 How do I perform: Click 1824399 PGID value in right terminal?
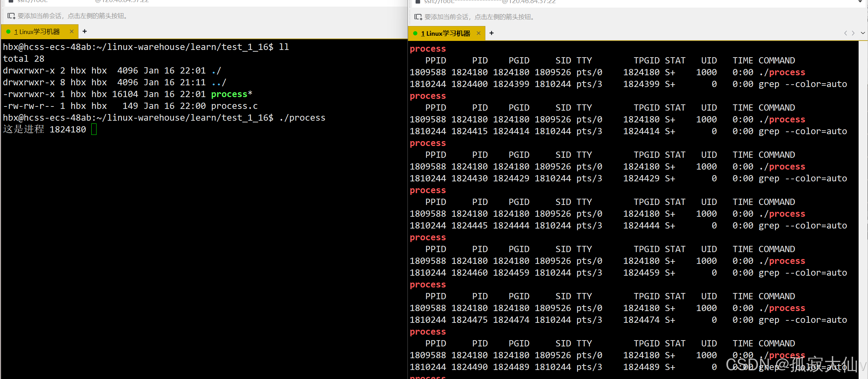pyautogui.click(x=511, y=84)
